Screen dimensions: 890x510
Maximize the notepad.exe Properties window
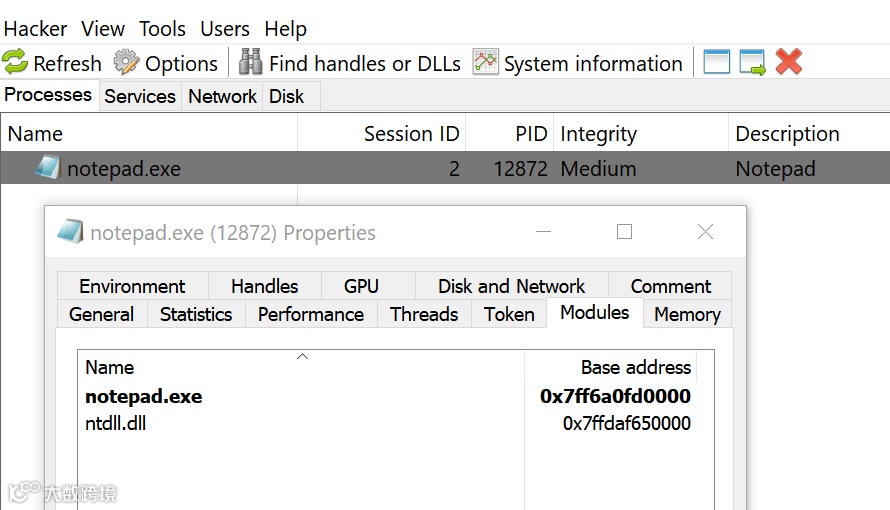pyautogui.click(x=625, y=232)
